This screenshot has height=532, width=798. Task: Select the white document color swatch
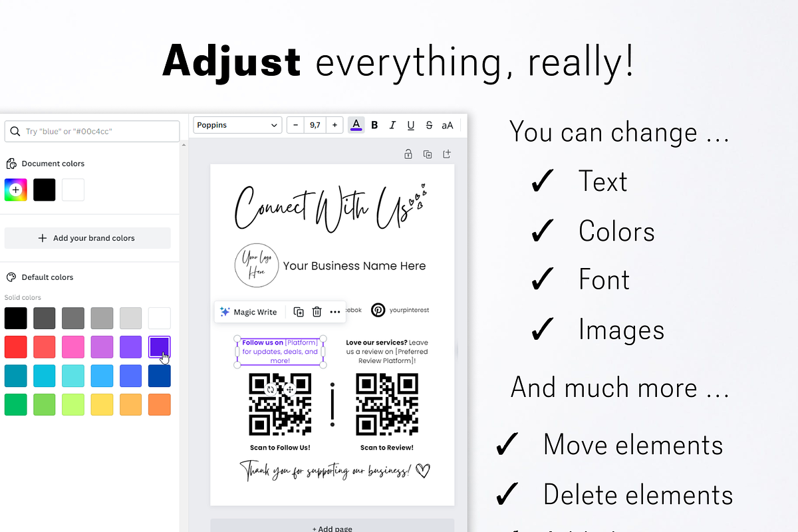click(73, 190)
